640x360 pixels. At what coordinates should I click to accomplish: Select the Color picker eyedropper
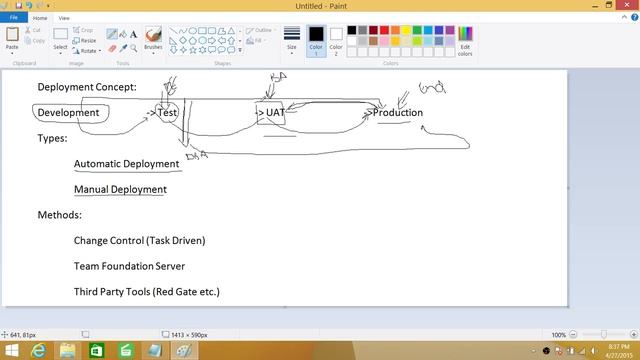click(123, 49)
